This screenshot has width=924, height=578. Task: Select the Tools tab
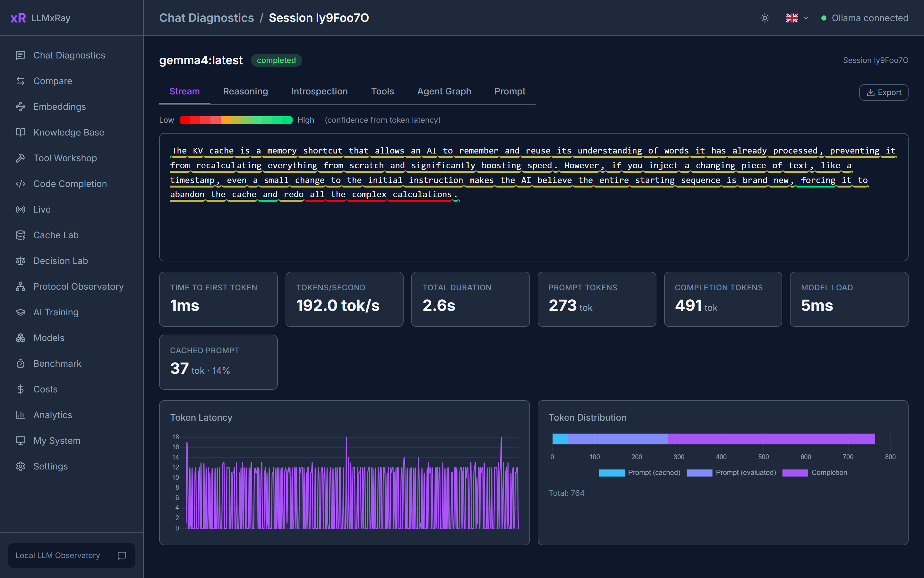[x=382, y=92]
